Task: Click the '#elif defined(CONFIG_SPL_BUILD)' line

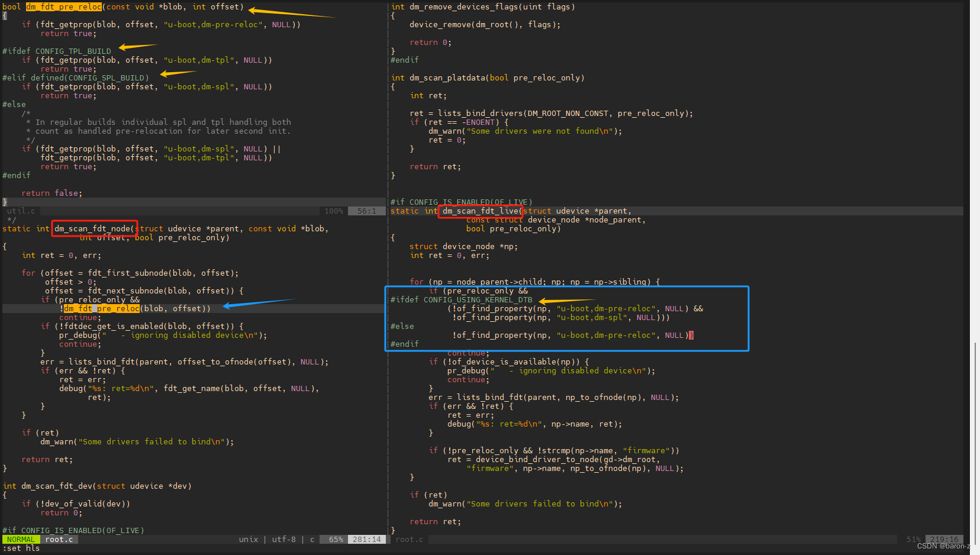Action: click(76, 78)
